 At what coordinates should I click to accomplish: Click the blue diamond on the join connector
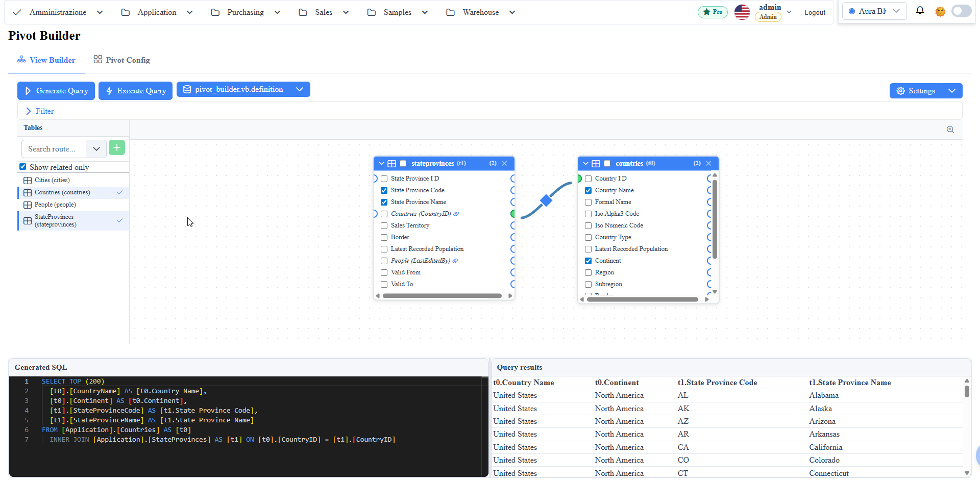pyautogui.click(x=546, y=200)
